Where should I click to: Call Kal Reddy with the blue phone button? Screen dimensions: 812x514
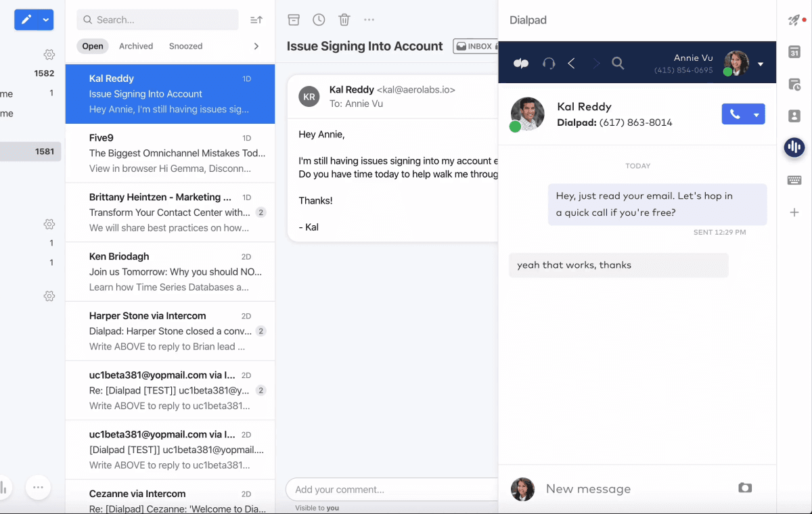tap(735, 114)
